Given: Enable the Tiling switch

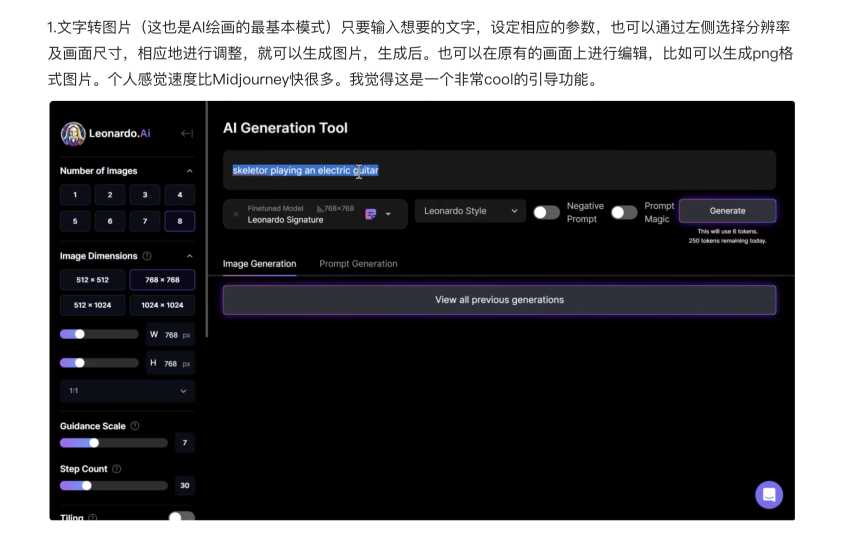Looking at the screenshot, I should pos(182,516).
